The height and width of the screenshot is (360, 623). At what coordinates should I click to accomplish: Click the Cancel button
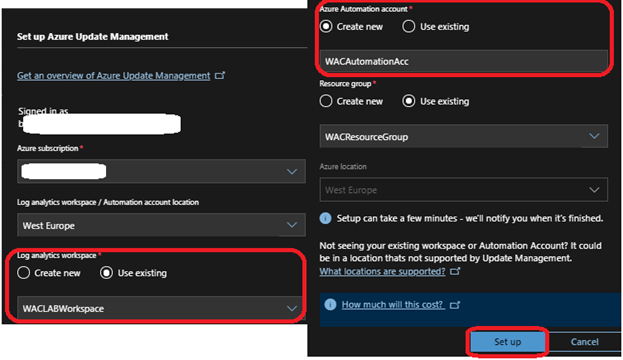(584, 342)
